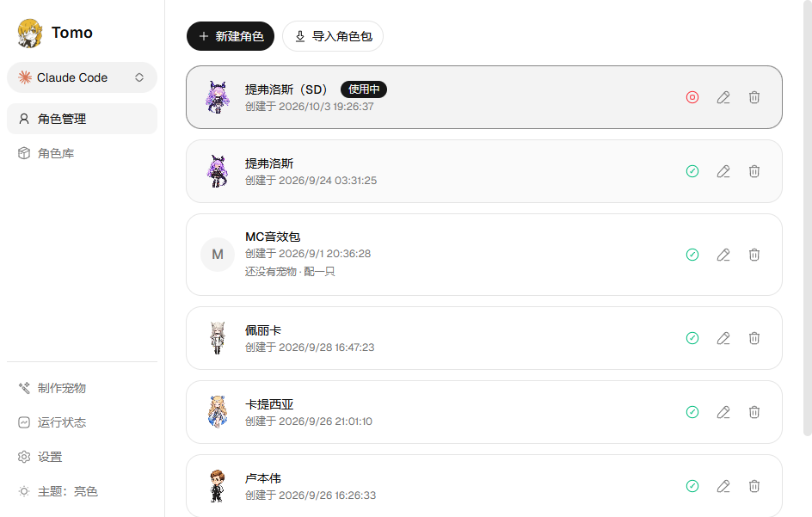Click the 卡提西亚 name text
The width and height of the screenshot is (812, 517).
pos(269,404)
